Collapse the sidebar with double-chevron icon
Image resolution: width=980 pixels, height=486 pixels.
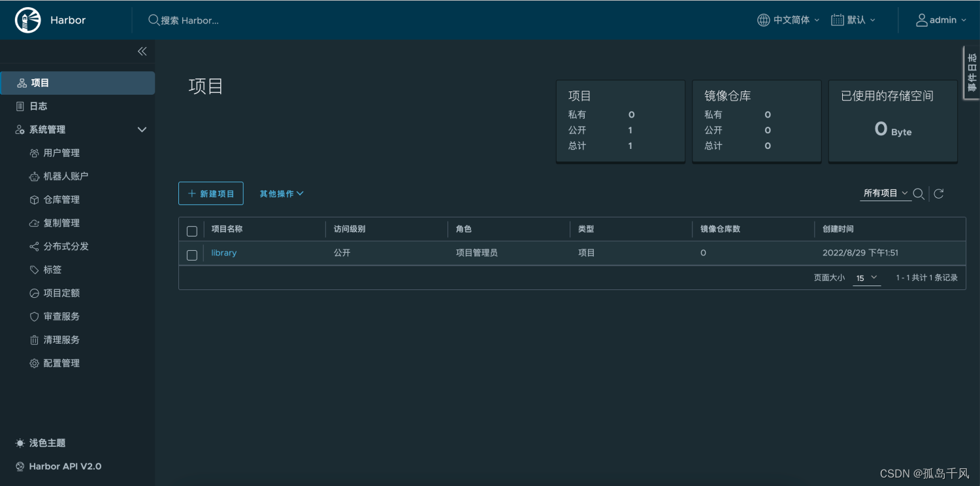(x=142, y=52)
